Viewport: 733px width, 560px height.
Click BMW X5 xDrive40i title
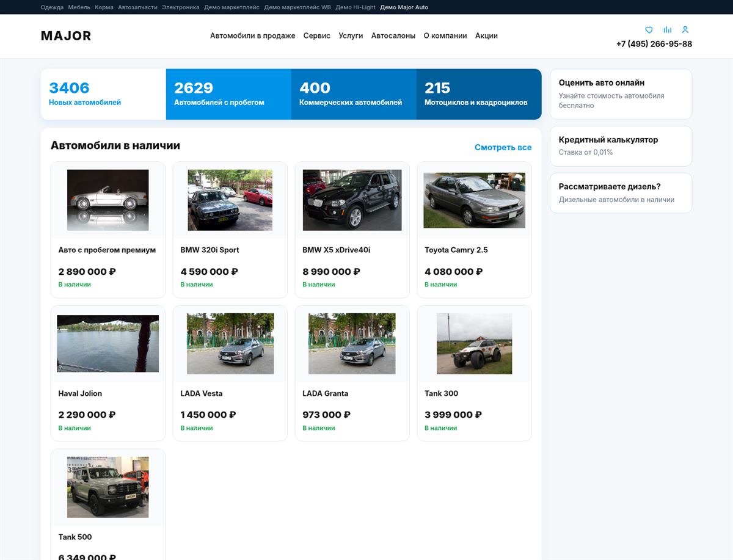pos(337,250)
